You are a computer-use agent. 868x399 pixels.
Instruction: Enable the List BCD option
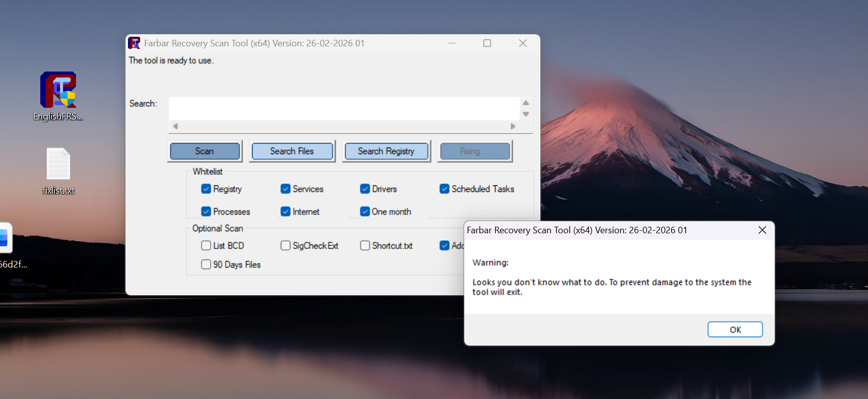coord(206,245)
